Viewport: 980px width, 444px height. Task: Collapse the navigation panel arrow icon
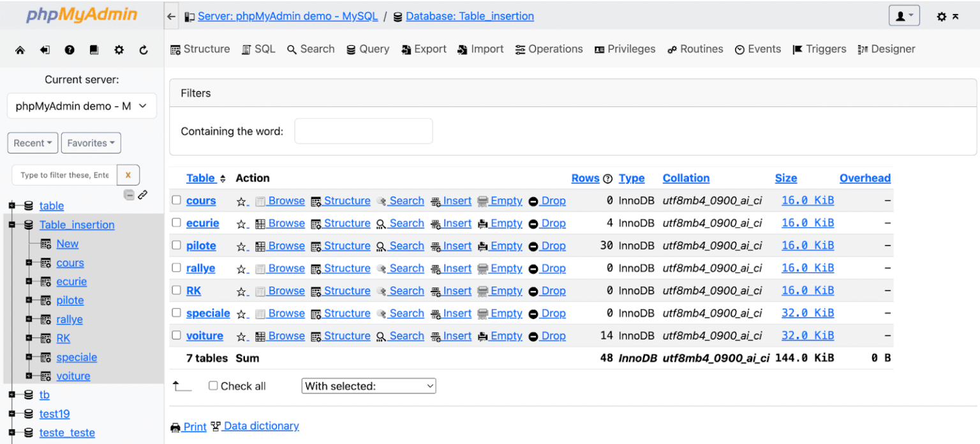click(170, 16)
